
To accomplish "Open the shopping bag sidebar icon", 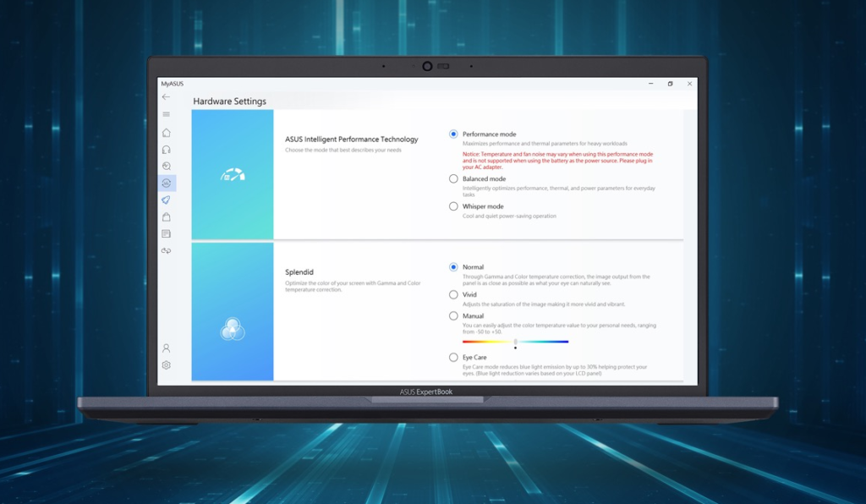I will tap(167, 217).
